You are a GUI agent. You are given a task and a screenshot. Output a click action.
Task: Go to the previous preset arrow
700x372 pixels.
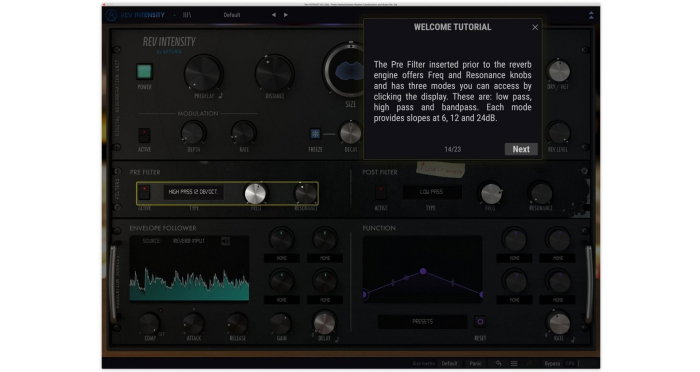274,15
